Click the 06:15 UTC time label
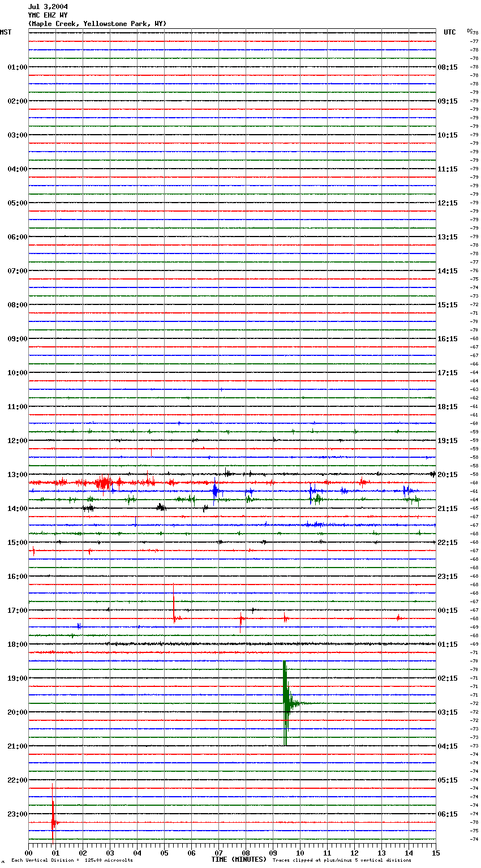This screenshot has height=868, width=481. click(448, 814)
